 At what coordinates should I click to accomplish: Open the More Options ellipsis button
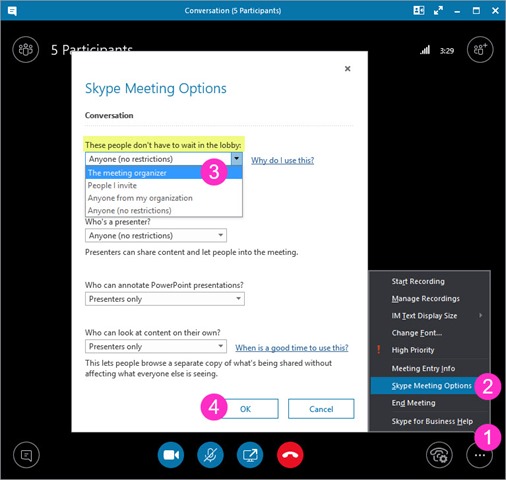(479, 455)
